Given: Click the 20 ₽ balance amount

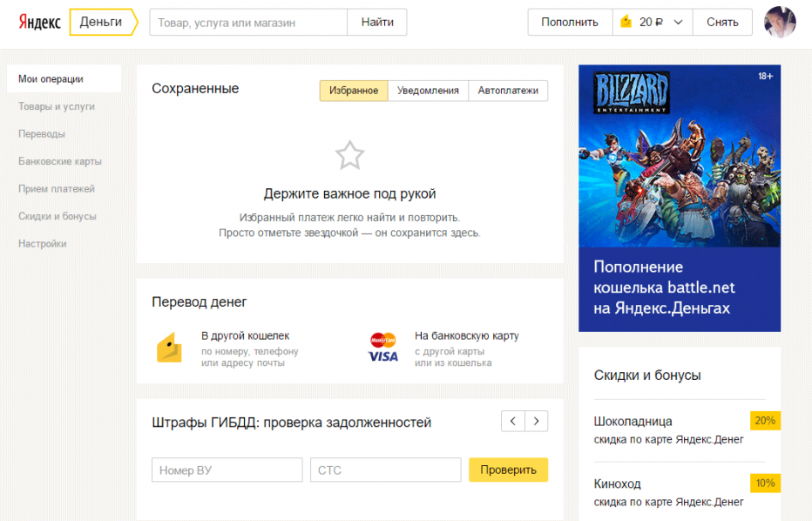Looking at the screenshot, I should coord(651,23).
